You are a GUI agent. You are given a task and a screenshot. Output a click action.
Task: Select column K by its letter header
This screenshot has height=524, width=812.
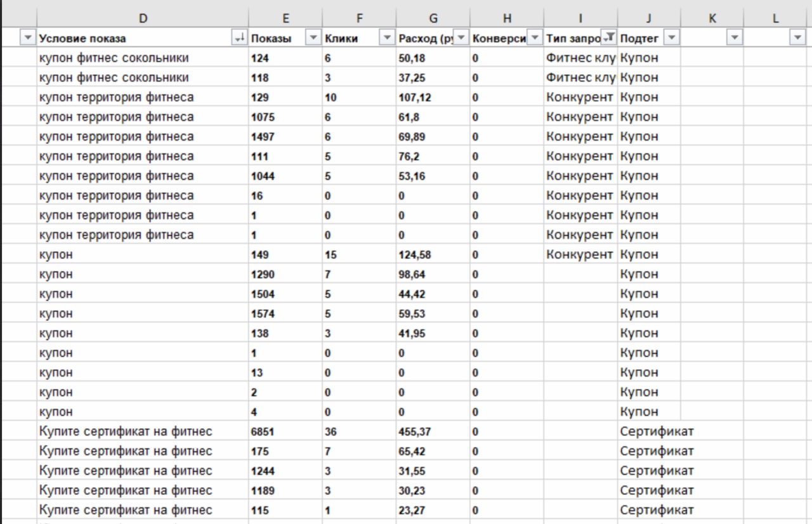tap(712, 18)
